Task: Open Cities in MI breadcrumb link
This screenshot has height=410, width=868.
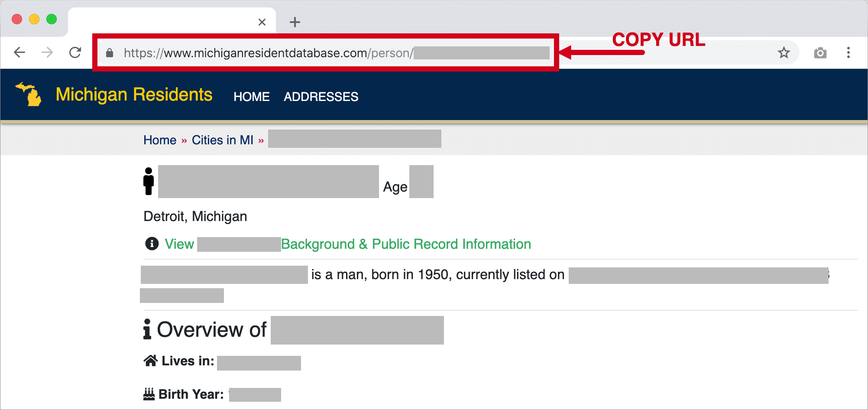Action: [x=223, y=140]
